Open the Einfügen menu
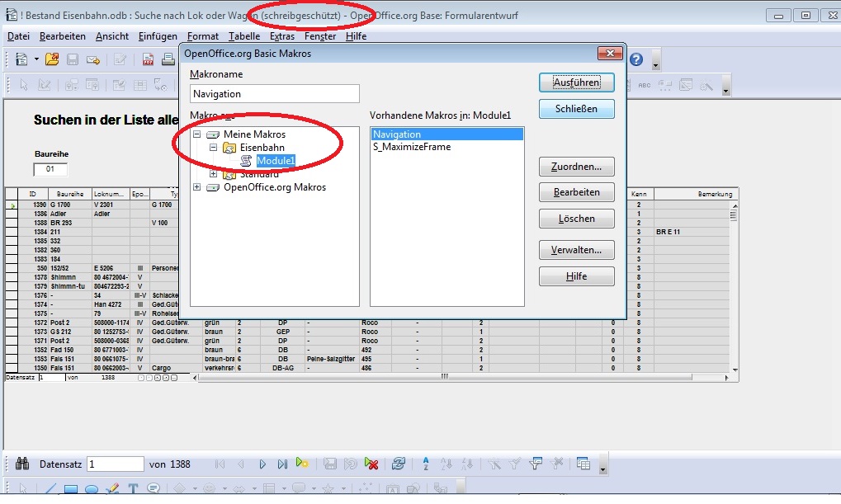The image size is (841, 504). pyautogui.click(x=158, y=36)
